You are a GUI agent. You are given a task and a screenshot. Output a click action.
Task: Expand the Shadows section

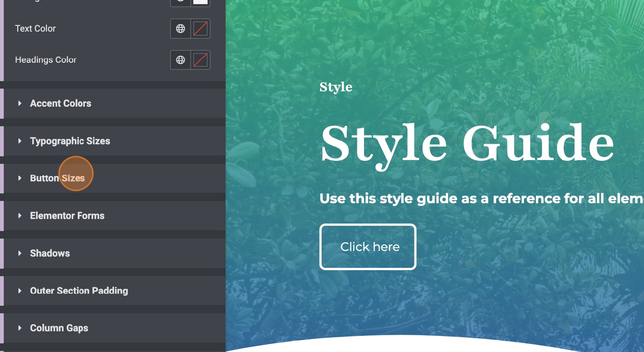pos(115,253)
